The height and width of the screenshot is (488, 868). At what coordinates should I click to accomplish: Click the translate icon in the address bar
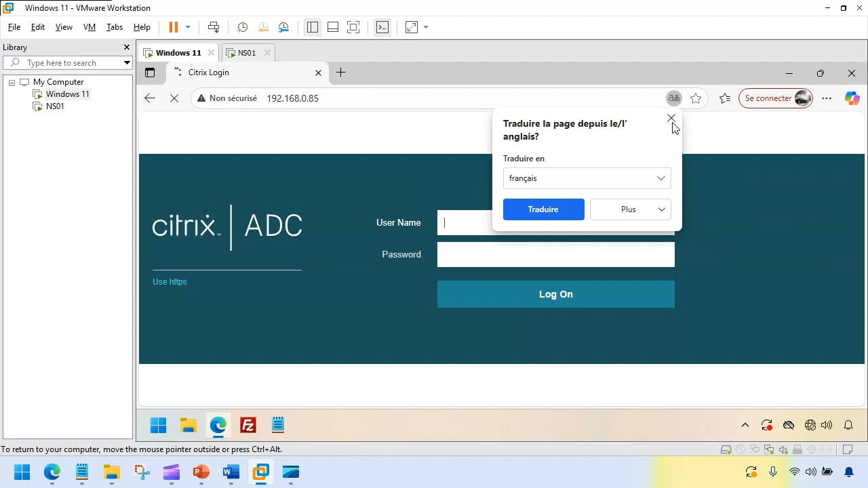coord(673,98)
